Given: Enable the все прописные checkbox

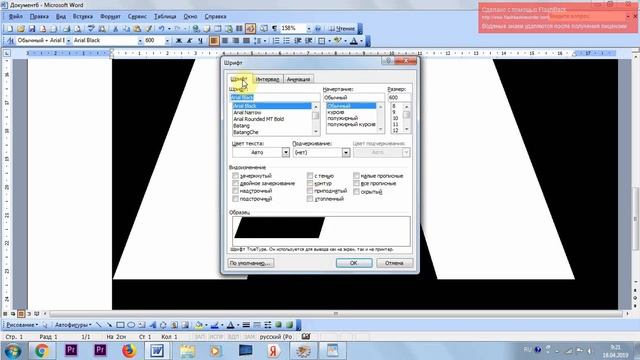Looking at the screenshot, I should coord(356,183).
